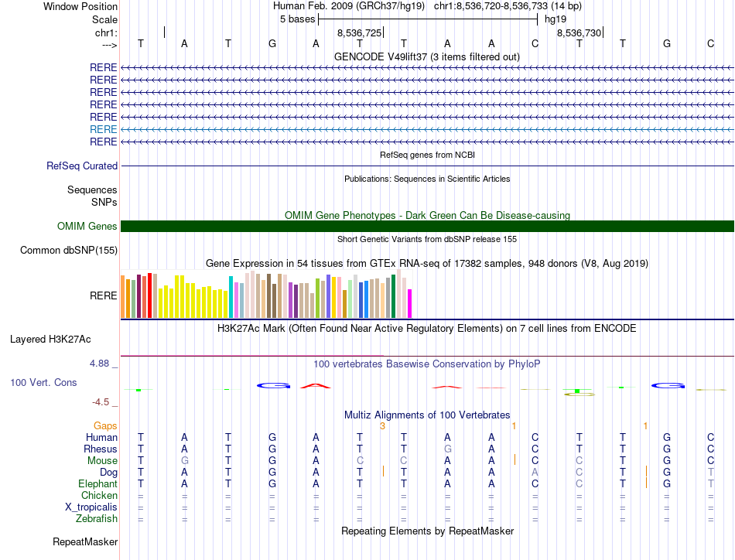Click the GENCODE V49lift37 track title
Image resolution: width=735 pixels, height=560 pixels.
coord(426,56)
